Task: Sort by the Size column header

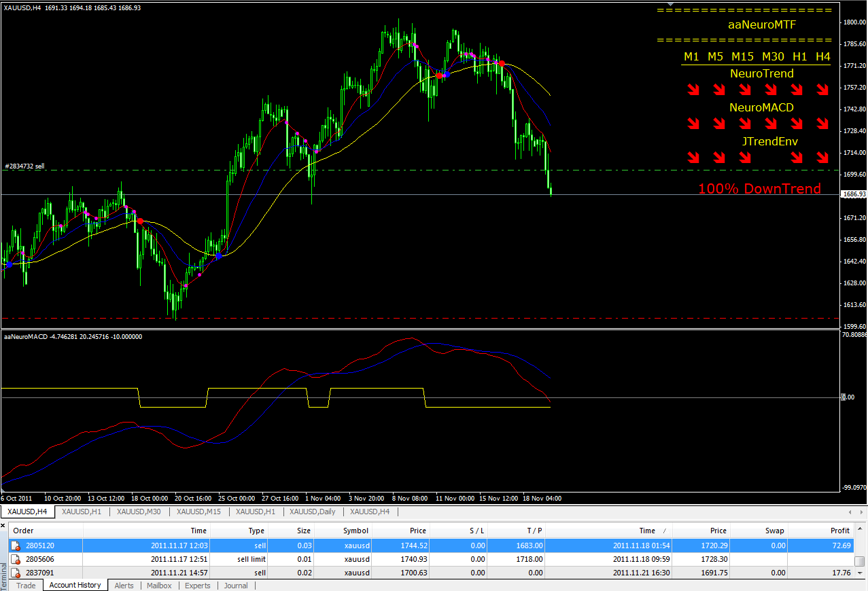Action: (292, 531)
